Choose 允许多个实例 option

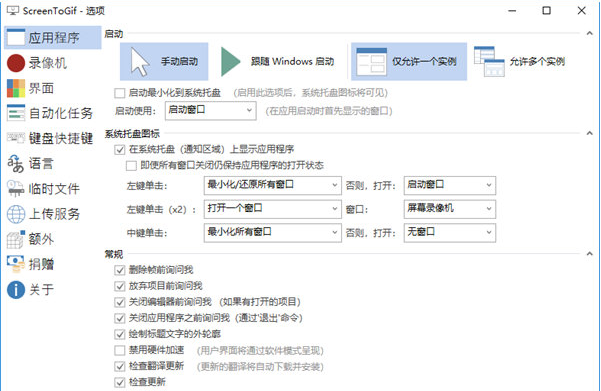(521, 62)
